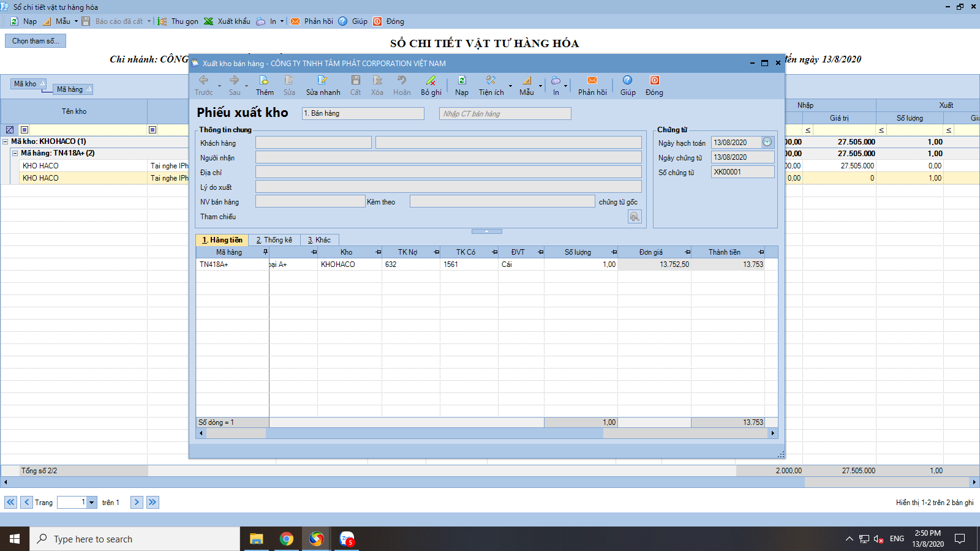Click the Nạp reload icon in dialog
Screen dimensions: 980x551
click(x=462, y=81)
